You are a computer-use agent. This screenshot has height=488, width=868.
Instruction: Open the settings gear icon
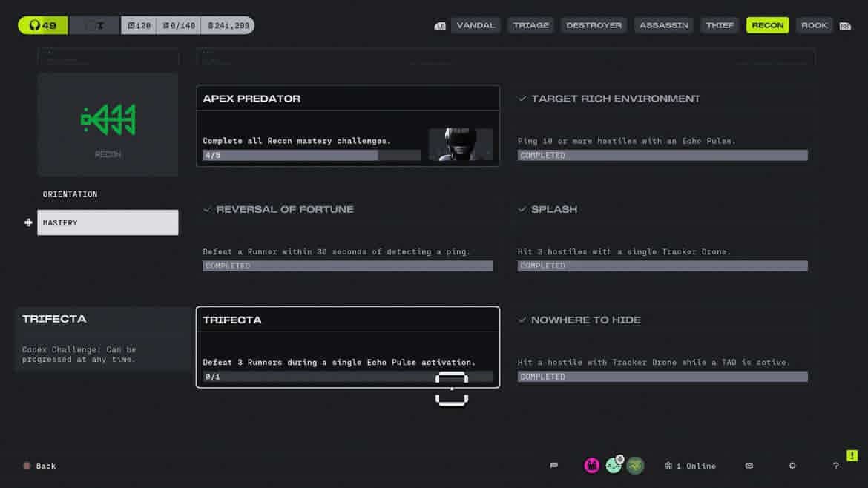(792, 466)
